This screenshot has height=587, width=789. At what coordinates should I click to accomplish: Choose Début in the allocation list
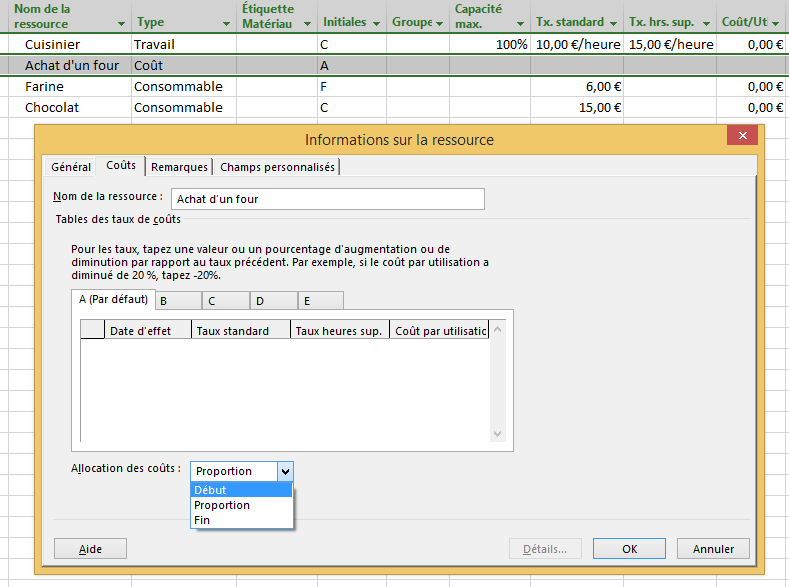point(242,490)
